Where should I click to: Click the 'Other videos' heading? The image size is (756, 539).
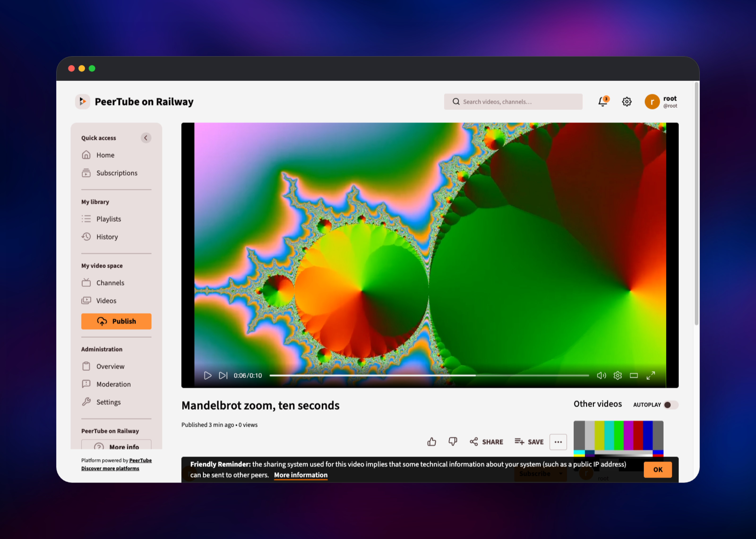coord(598,404)
